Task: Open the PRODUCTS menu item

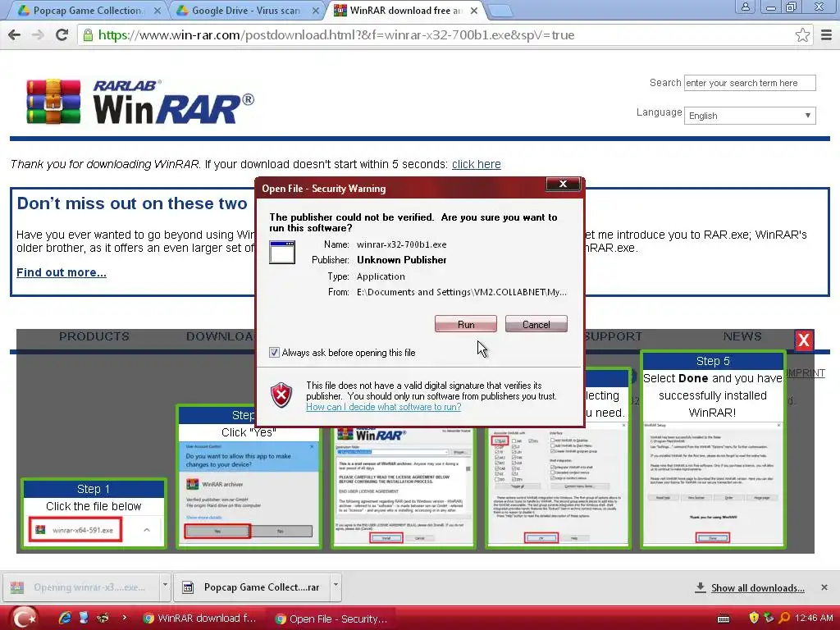Action: (x=94, y=336)
